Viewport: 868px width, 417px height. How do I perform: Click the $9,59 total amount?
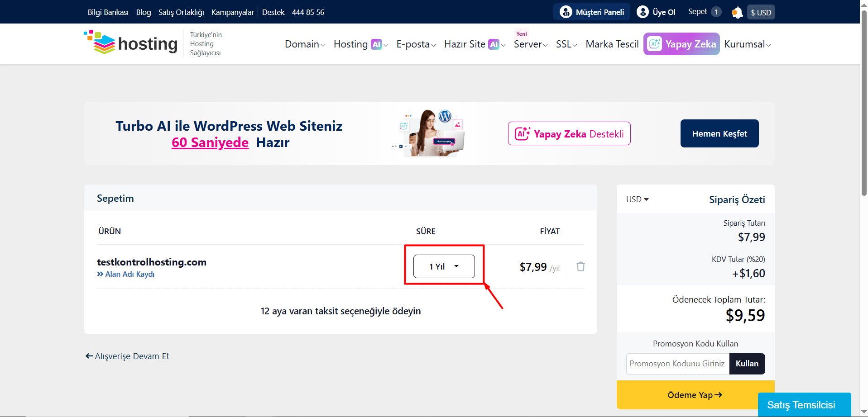tap(745, 315)
